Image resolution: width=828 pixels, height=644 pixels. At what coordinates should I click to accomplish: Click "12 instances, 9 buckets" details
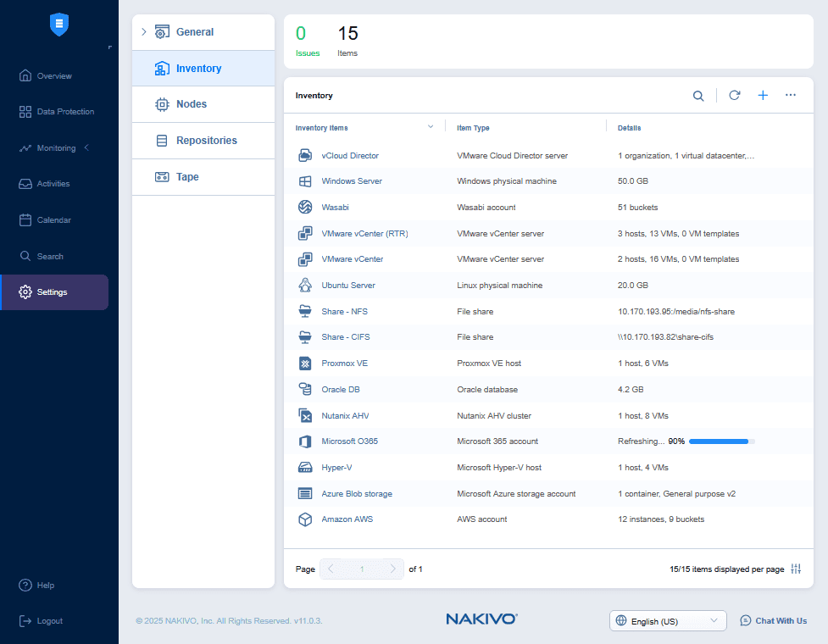(660, 519)
